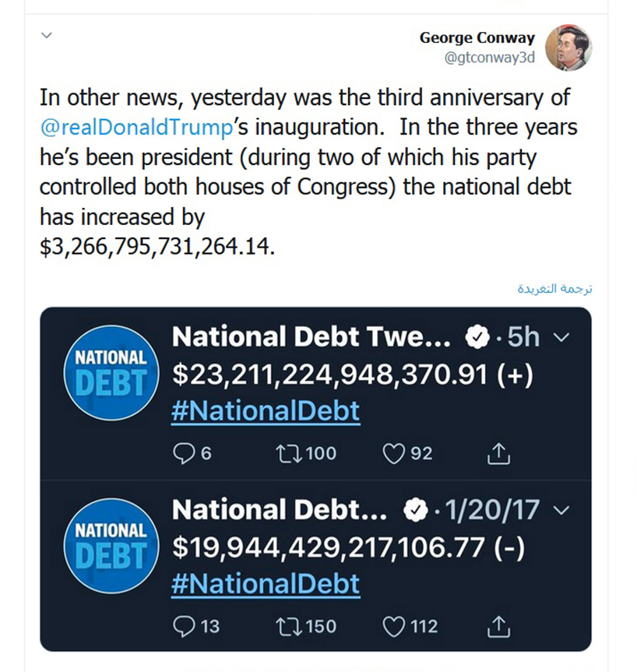The width and height of the screenshot is (637, 672).
Task: Open the National Debt avatar in the 5h tweet
Action: tap(111, 373)
